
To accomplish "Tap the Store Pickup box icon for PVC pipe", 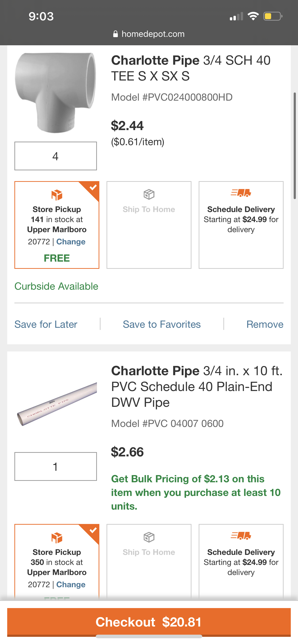I will [x=57, y=537].
